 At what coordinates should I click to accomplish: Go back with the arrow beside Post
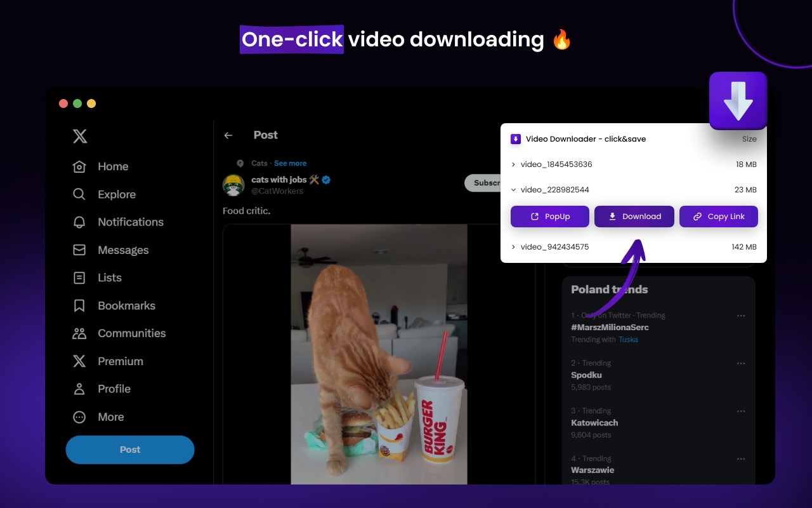(x=228, y=135)
